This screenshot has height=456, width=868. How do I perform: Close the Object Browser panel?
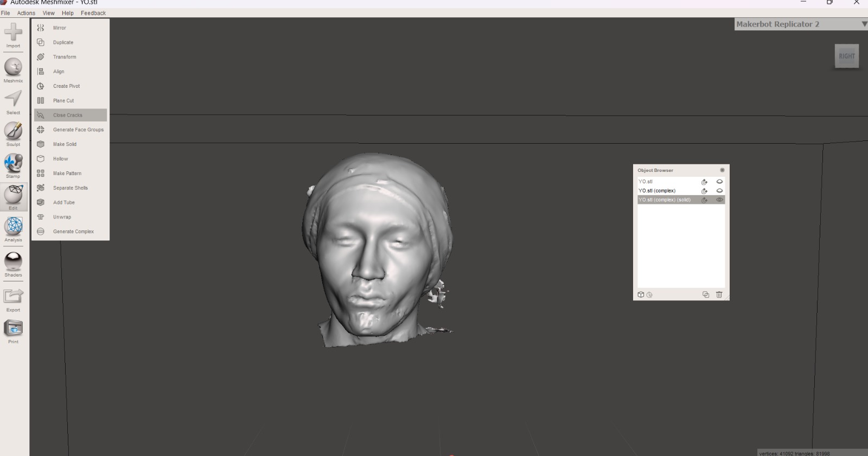click(x=722, y=170)
